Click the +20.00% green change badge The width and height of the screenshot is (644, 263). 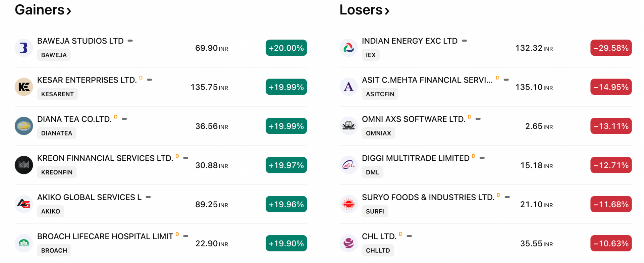coord(286,48)
